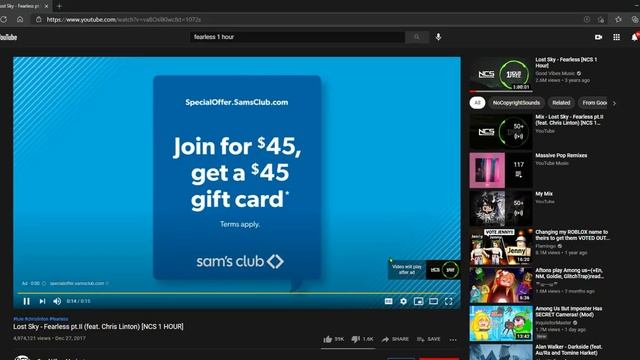Image resolution: width=640 pixels, height=360 pixels.
Task: Click the video title 'Lost Sky - Fearless pt.II'
Action: pos(98,327)
